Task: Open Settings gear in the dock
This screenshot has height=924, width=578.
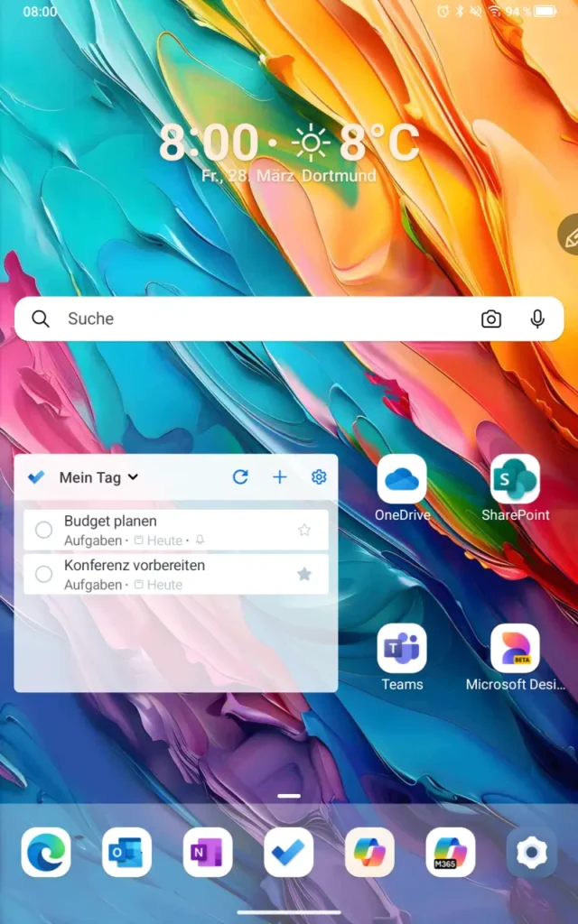Action: (531, 853)
